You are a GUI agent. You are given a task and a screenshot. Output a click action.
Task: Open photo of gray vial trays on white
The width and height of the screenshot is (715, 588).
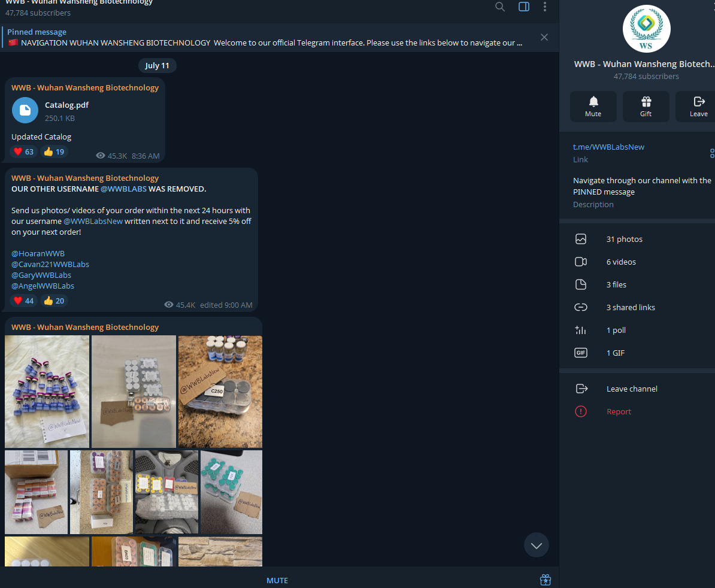point(134,392)
